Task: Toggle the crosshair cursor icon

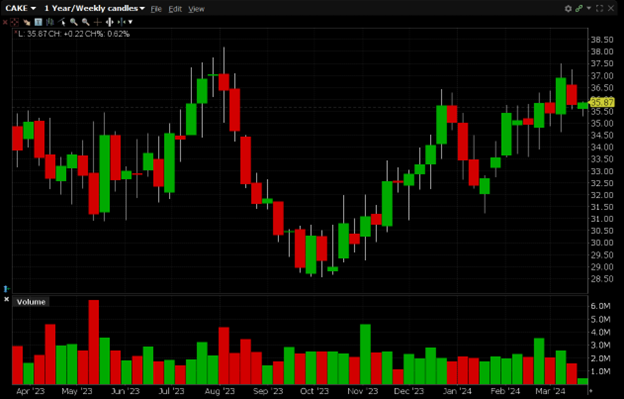Action: (98, 22)
